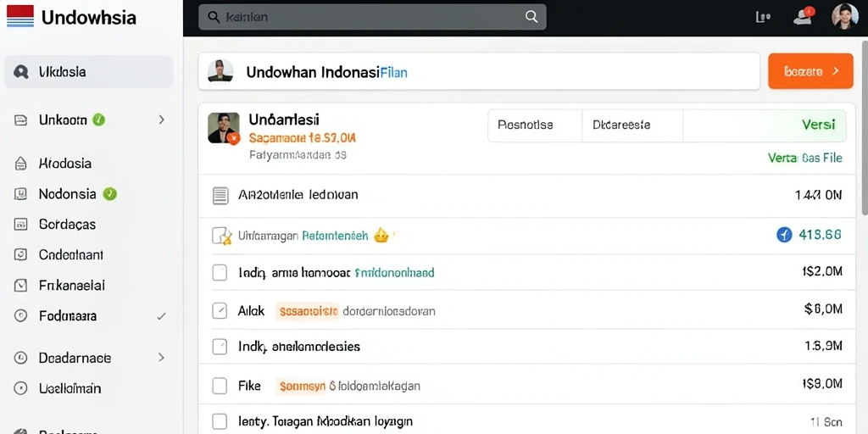Click the green check badge beside Unkootn
The image size is (868, 434).
(98, 119)
